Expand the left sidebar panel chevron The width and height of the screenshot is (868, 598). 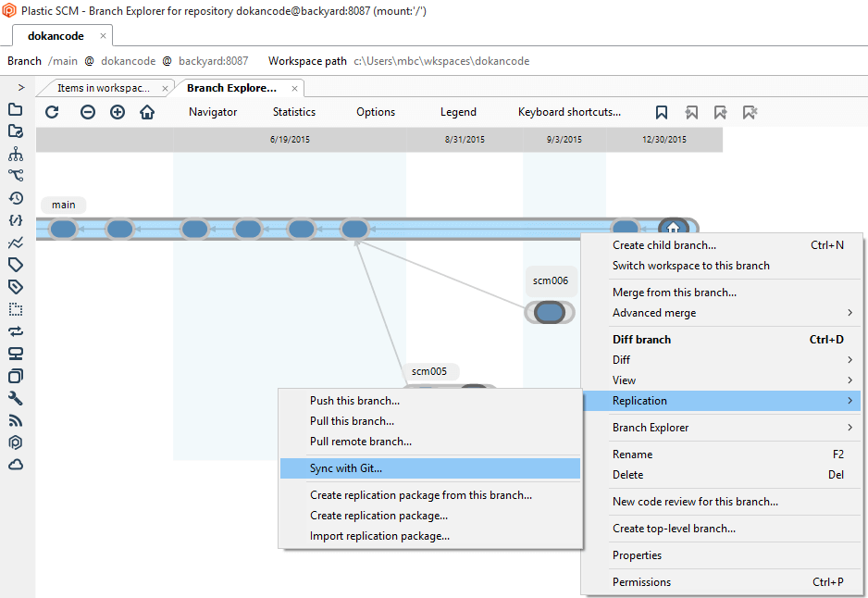tap(20, 88)
